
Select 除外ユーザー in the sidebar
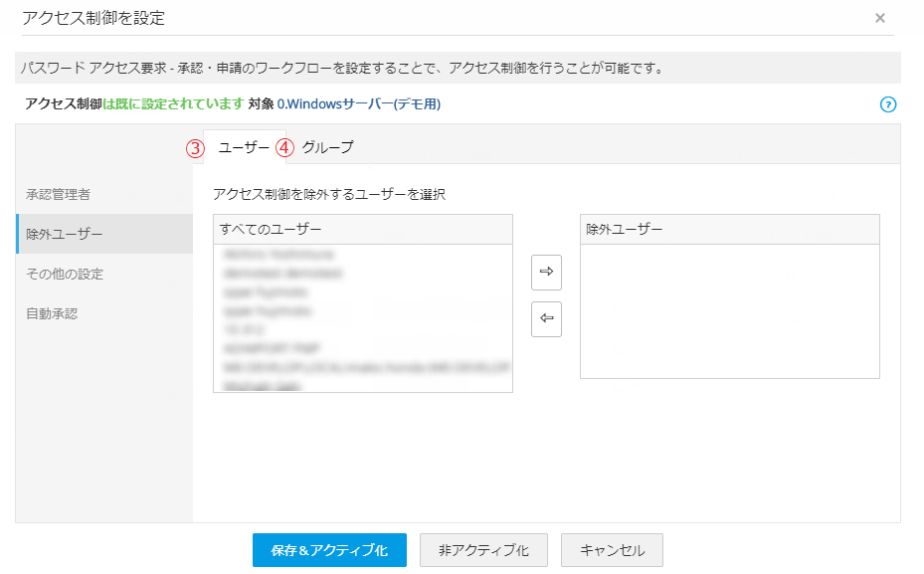click(65, 234)
